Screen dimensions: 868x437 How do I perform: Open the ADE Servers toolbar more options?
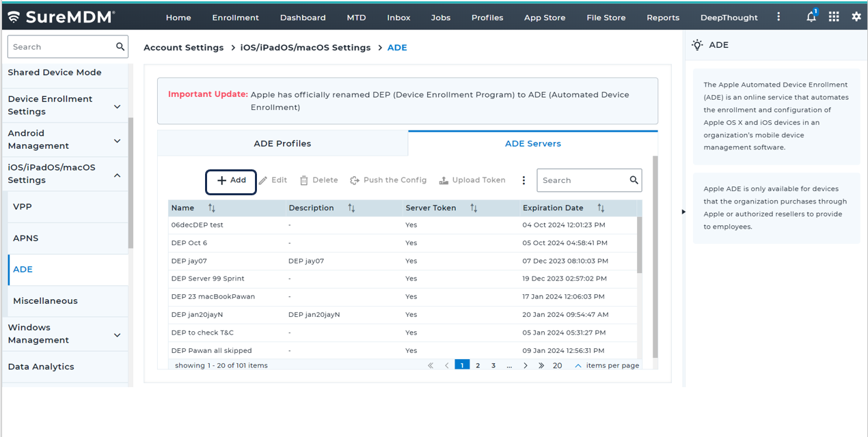tap(524, 180)
